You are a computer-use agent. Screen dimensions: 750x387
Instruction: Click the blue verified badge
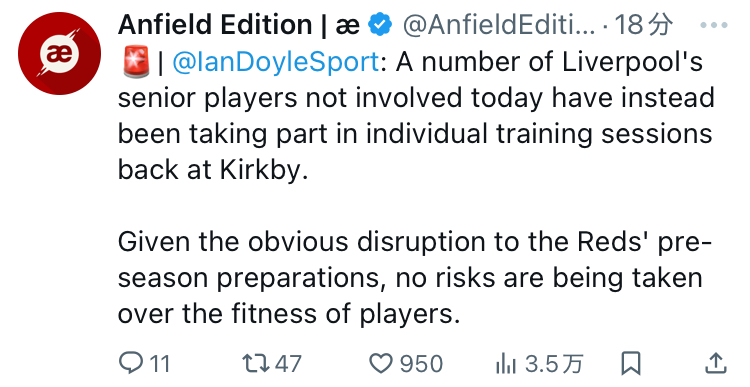380,25
